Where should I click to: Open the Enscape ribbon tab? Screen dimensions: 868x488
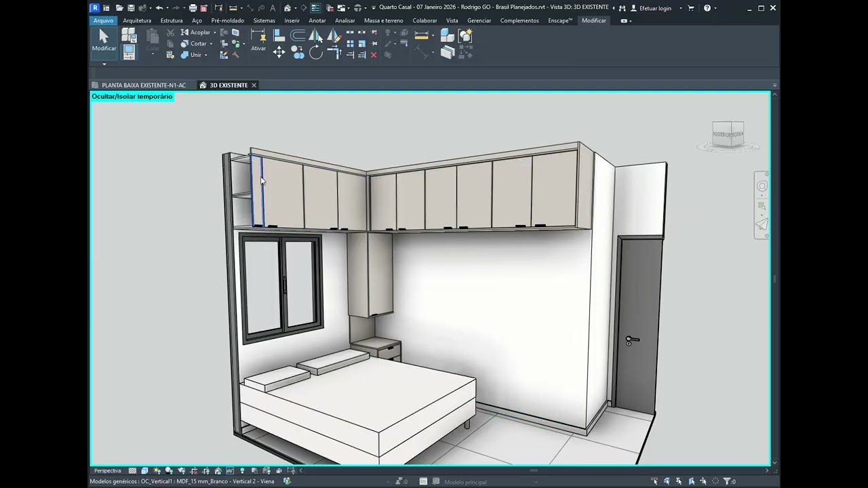click(x=560, y=20)
